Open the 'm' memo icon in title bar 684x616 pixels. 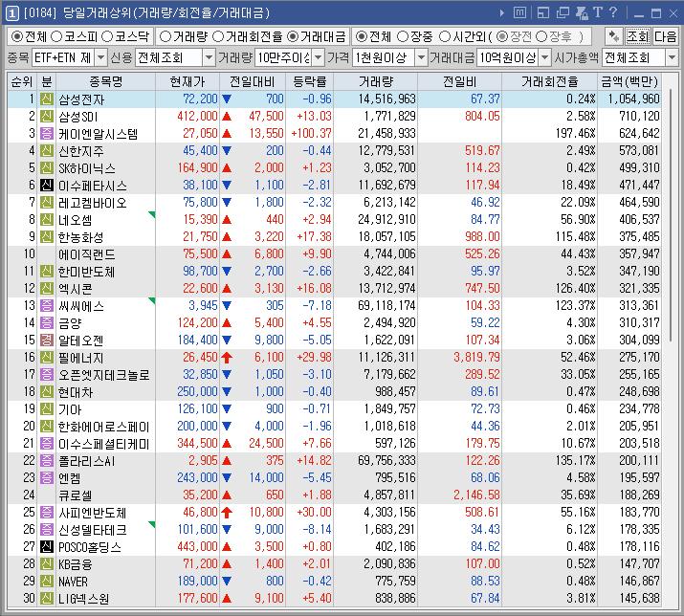tap(519, 12)
